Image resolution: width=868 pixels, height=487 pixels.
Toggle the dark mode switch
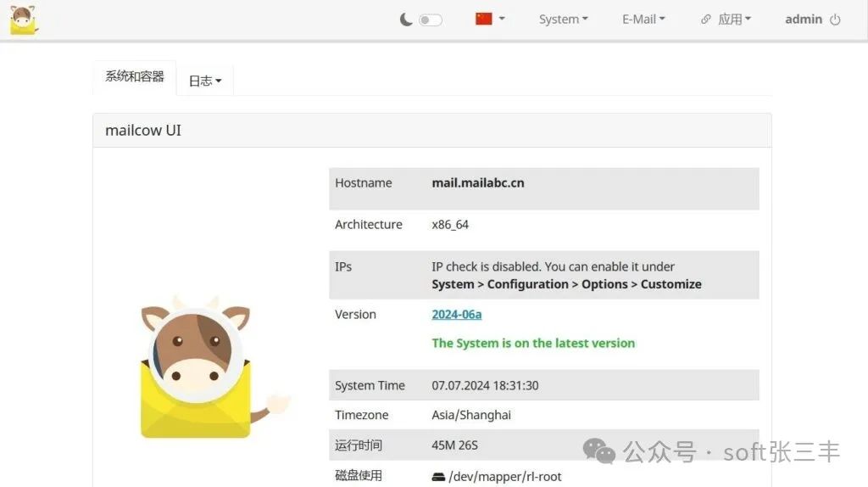[x=430, y=20]
